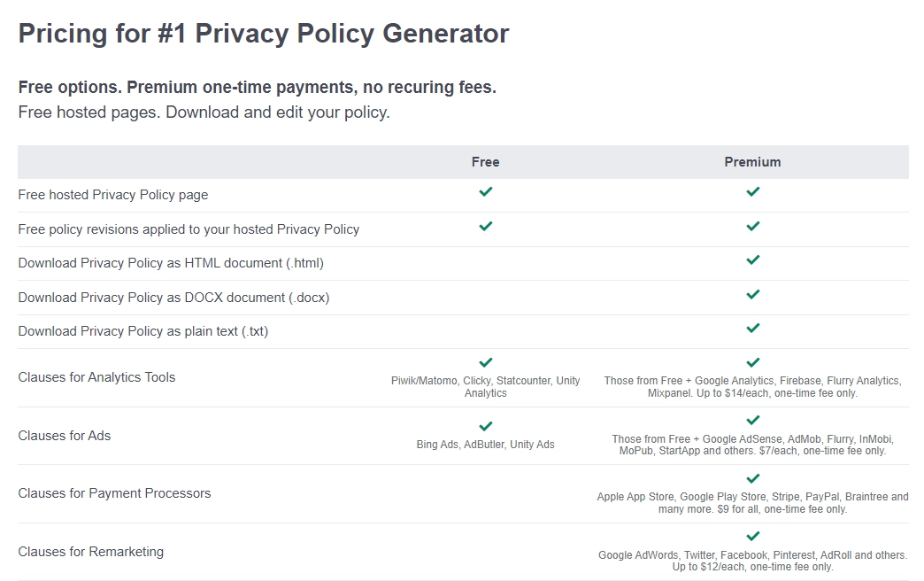The width and height of the screenshot is (924, 581).
Task: Click the Premium checkmark for HTML document download
Action: coord(752,260)
